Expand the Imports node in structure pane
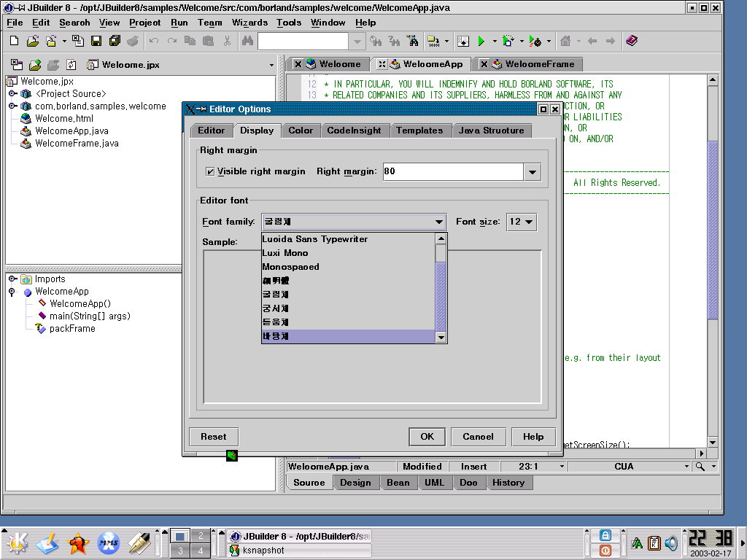747x560 pixels. [12, 279]
